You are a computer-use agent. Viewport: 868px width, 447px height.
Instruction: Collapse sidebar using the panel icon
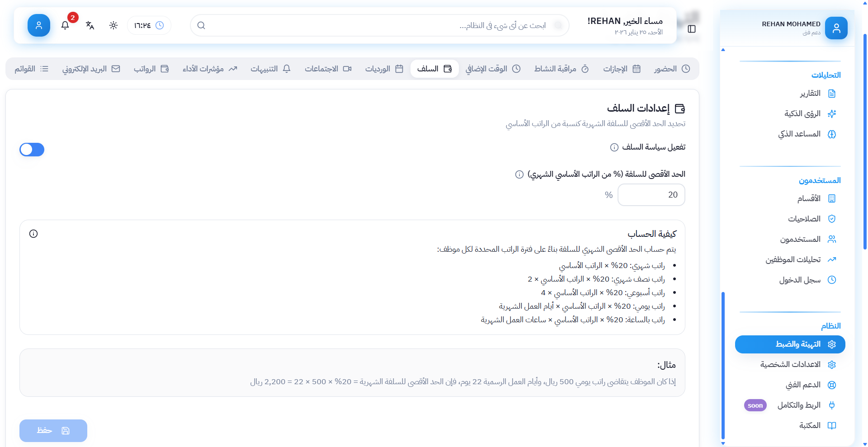click(691, 29)
